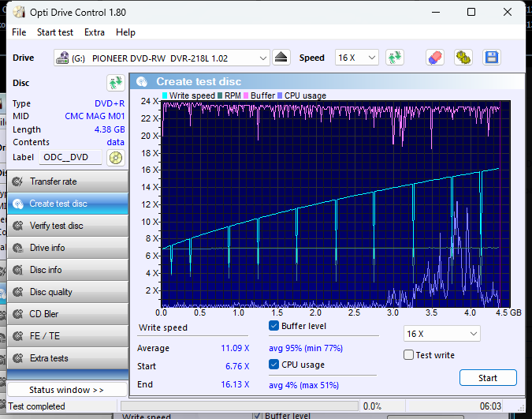The image size is (532, 419).
Task: Click the start speed 6.76 X value
Action: tap(237, 366)
